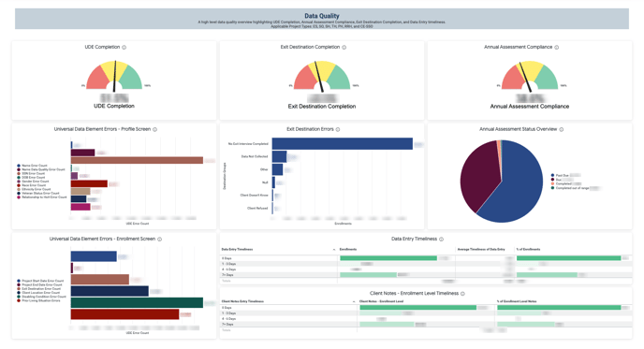Toggle Gender Error Count legend entry

[33, 182]
